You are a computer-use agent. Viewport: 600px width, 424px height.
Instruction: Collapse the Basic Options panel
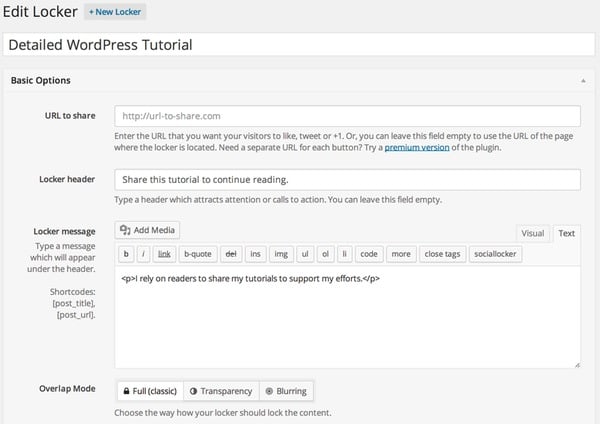(x=582, y=80)
